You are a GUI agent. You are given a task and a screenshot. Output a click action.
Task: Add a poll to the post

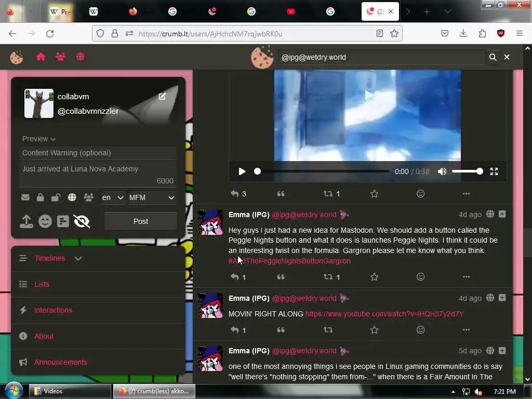(x=63, y=221)
